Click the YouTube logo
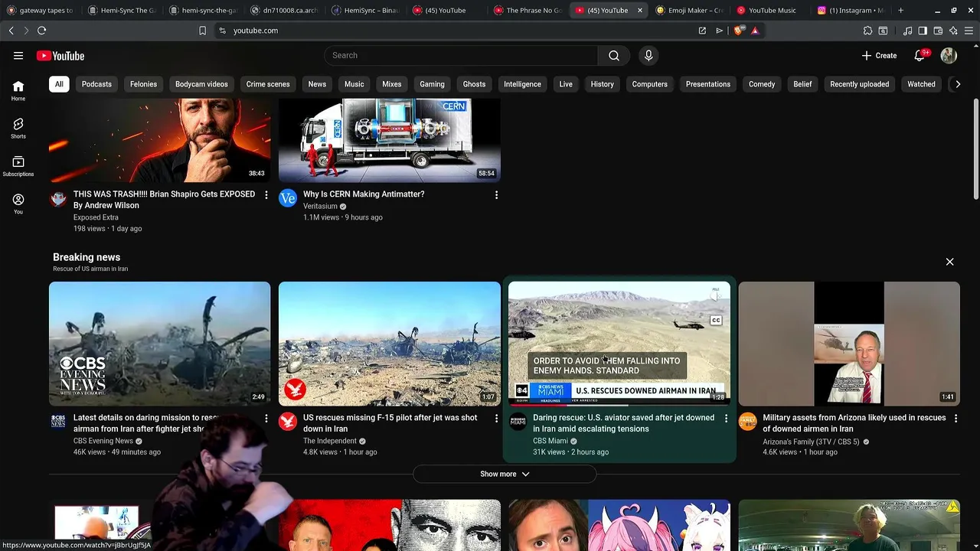 point(60,56)
